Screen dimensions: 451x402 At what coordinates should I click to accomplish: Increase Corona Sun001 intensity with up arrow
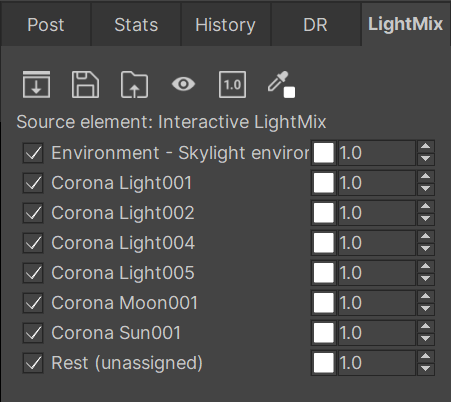point(426,327)
